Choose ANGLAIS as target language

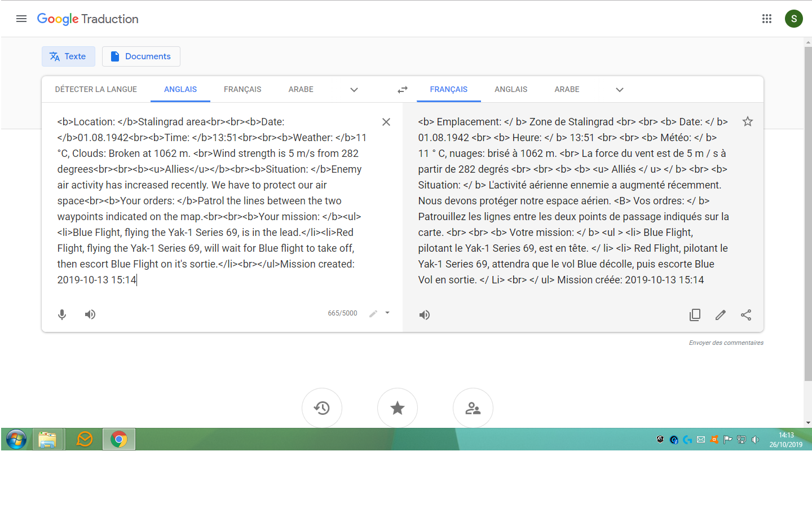(511, 89)
